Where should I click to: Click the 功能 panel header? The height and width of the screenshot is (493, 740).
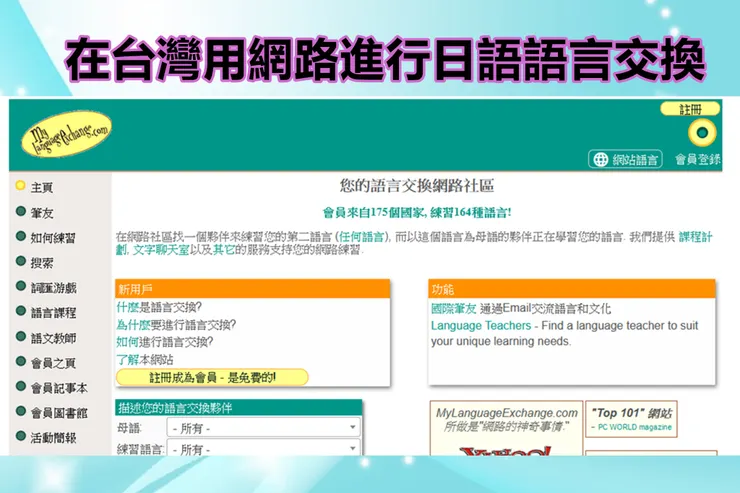[x=572, y=289]
